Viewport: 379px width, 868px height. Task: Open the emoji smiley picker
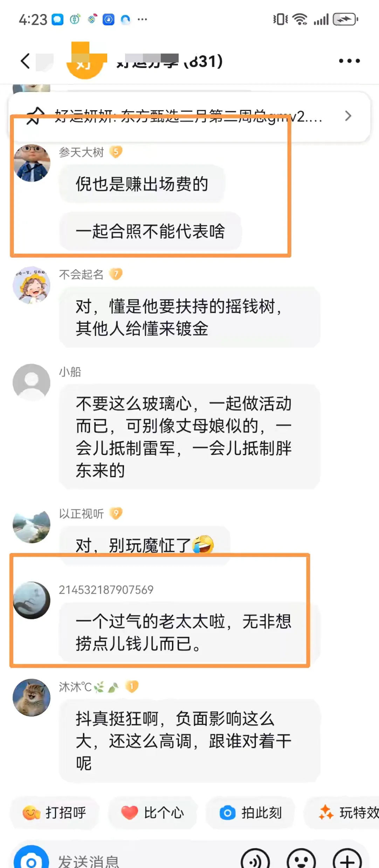(301, 859)
